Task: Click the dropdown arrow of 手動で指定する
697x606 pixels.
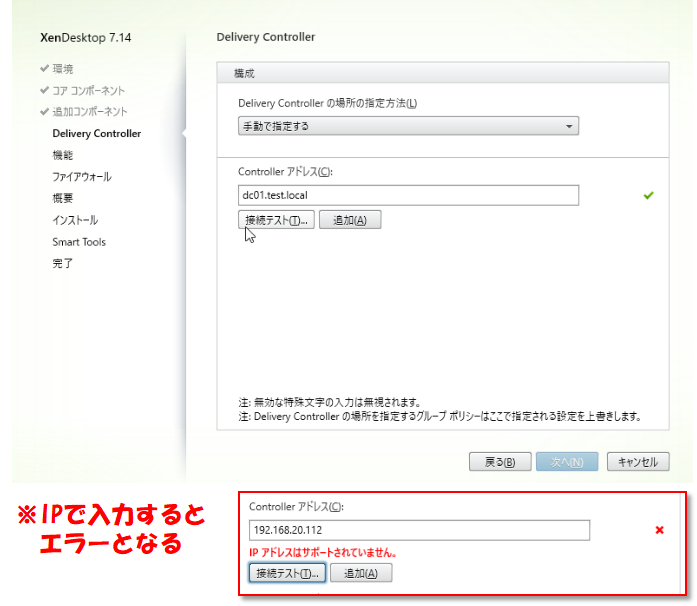Action: [x=569, y=126]
